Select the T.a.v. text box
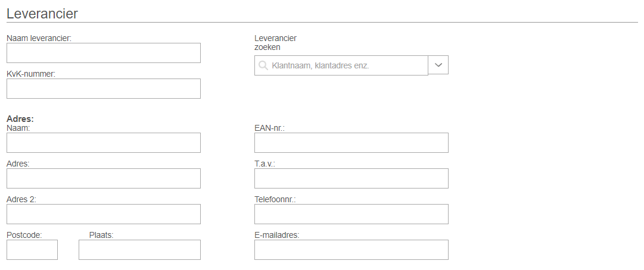The image size is (644, 270). coord(351,178)
